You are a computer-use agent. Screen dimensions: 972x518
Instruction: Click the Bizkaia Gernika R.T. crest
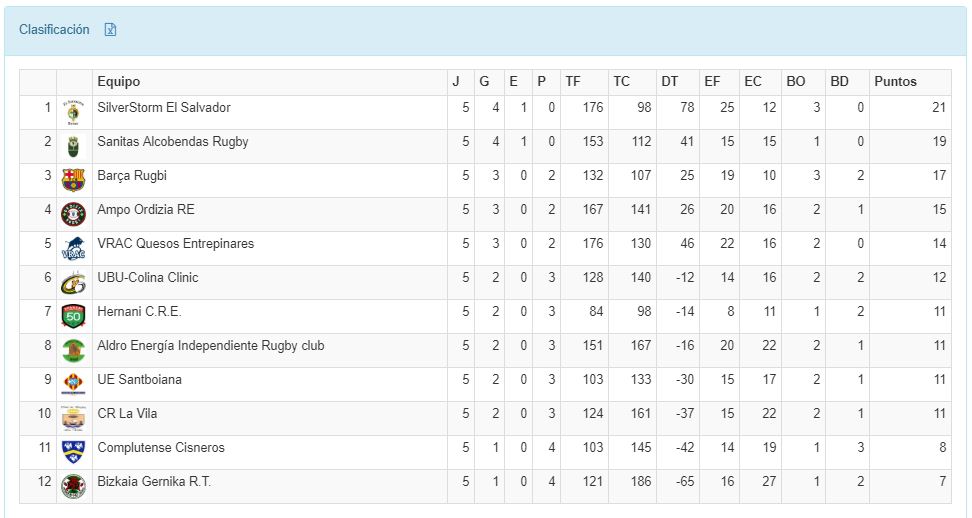coord(73,486)
